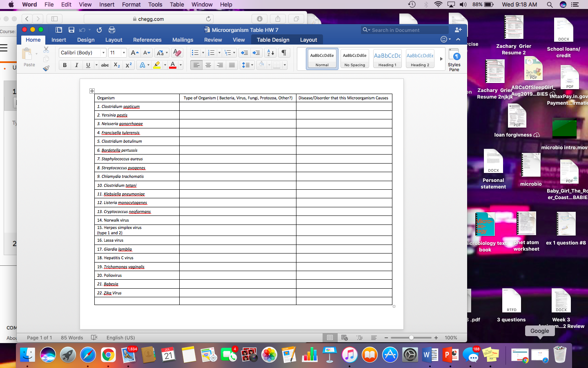Toggle paragraph marks visibility

point(284,52)
